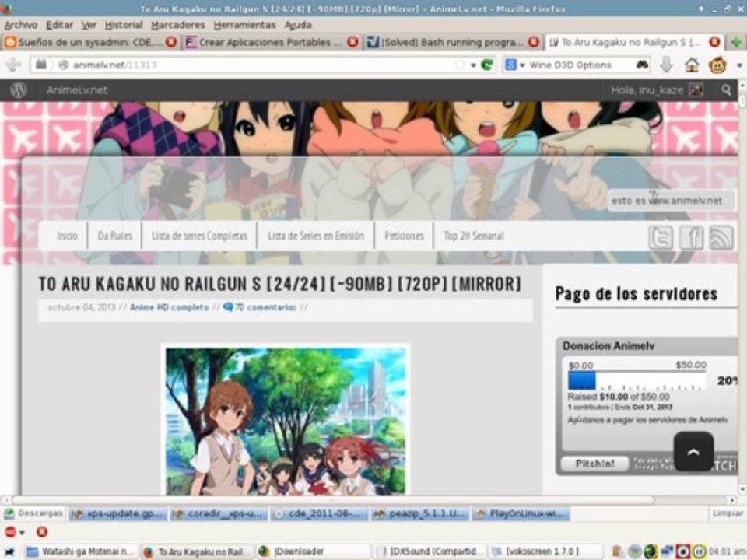Close the Crear Aplicaciones Portables tab
This screenshot has width=747, height=560.
(x=352, y=42)
